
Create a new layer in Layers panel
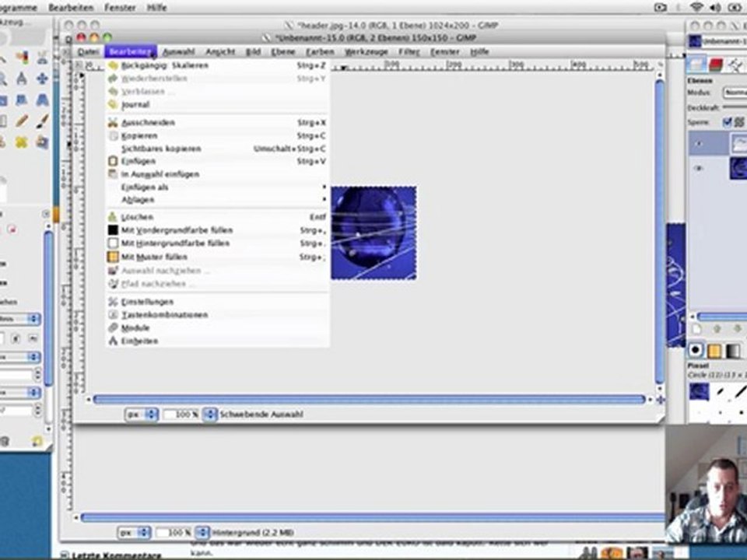pos(697,330)
